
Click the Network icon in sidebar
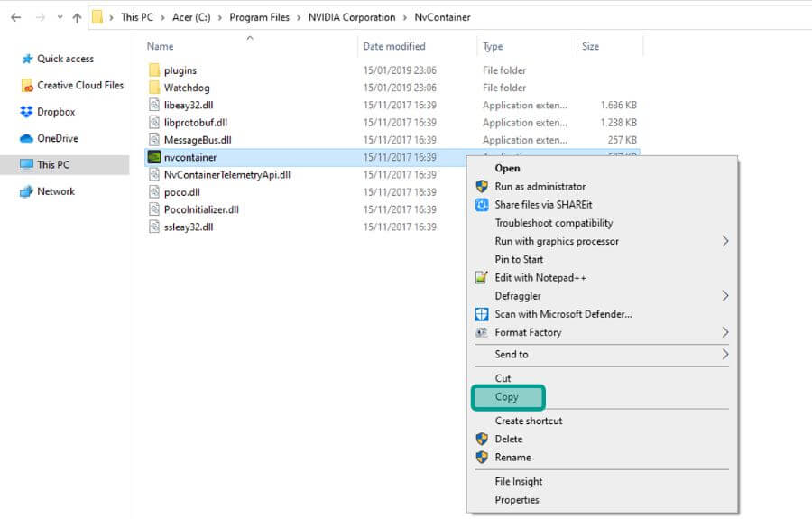click(x=26, y=191)
